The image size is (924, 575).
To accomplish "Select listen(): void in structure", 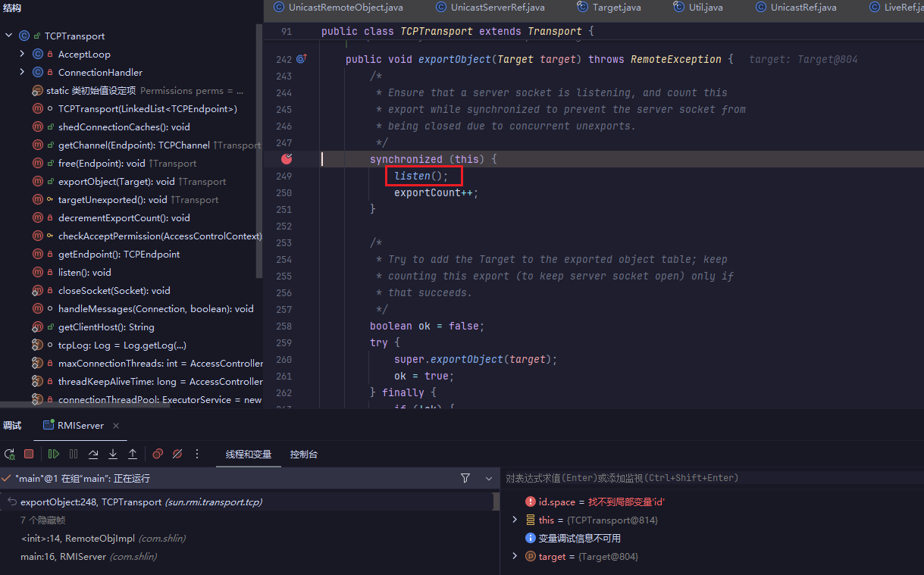I will point(84,272).
